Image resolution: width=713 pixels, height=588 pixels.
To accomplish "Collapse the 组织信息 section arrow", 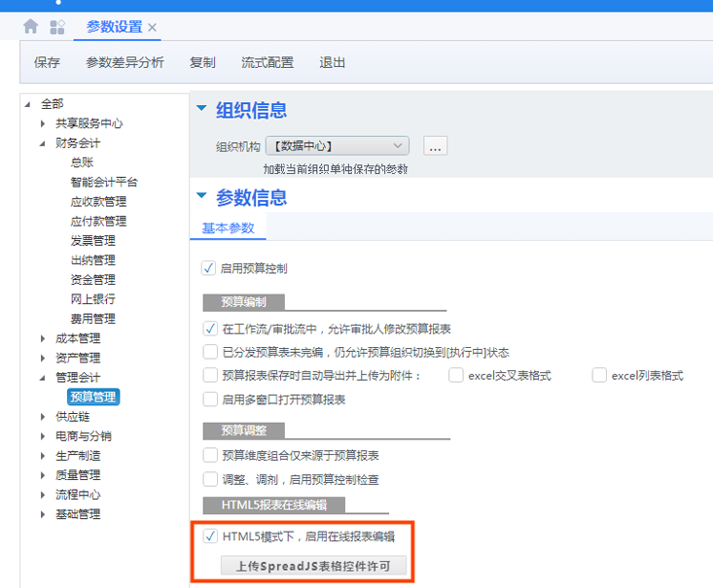I will click(202, 109).
